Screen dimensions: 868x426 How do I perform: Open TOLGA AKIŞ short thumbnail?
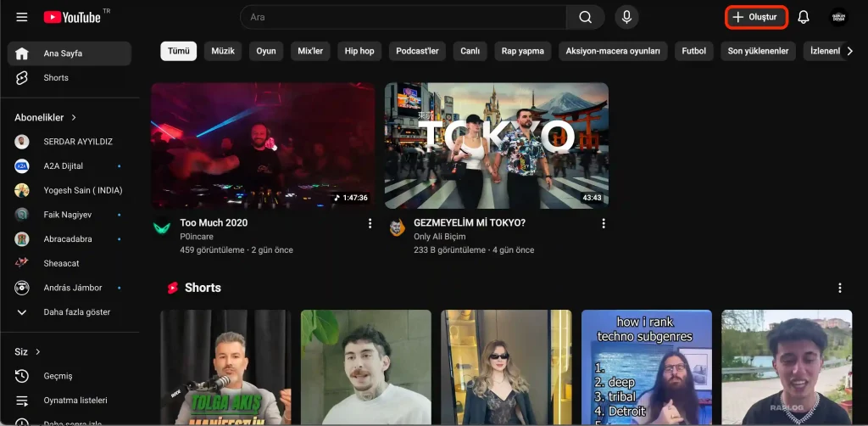[x=225, y=367]
